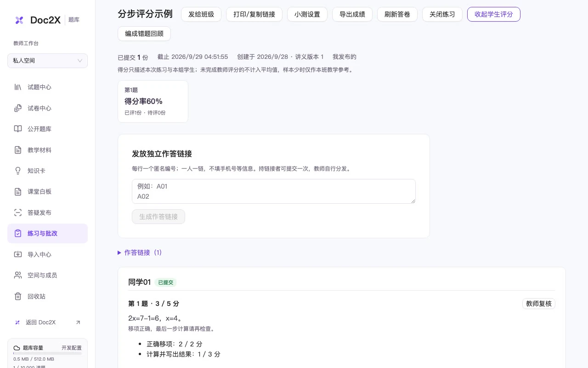Screen dimensions: 588x368
Task: Click the 回收站 trash icon
Action: pyautogui.click(x=18, y=296)
